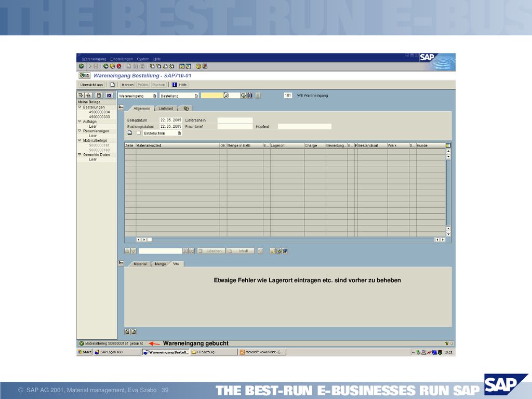
Task: Open the Einstellungen menu
Action: (122, 59)
